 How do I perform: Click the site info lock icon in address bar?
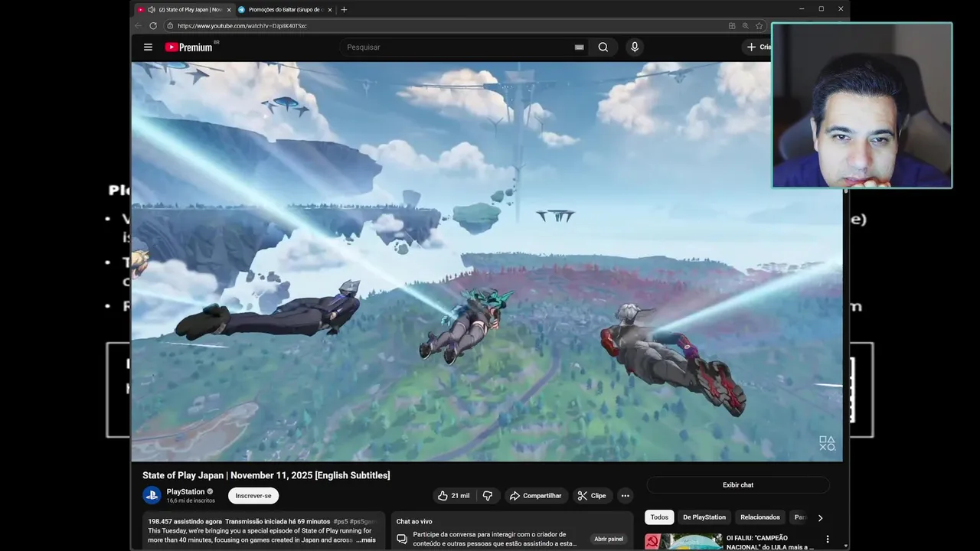point(170,25)
